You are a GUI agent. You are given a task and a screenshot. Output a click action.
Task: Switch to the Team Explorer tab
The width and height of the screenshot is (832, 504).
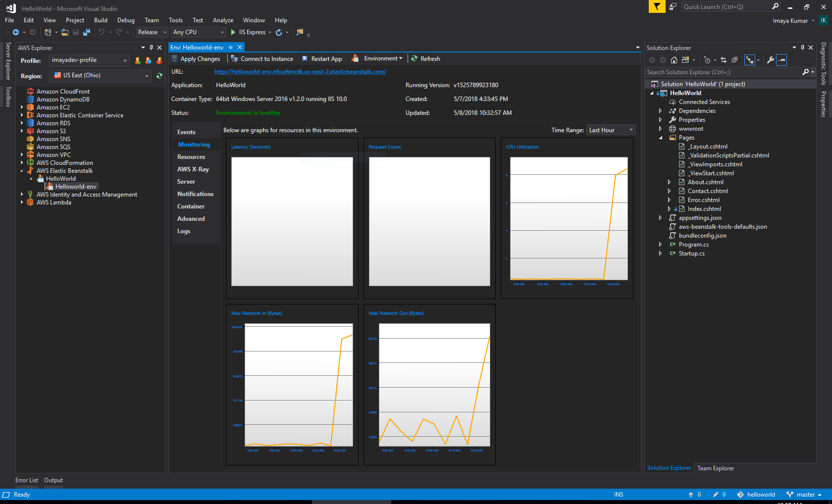point(716,468)
